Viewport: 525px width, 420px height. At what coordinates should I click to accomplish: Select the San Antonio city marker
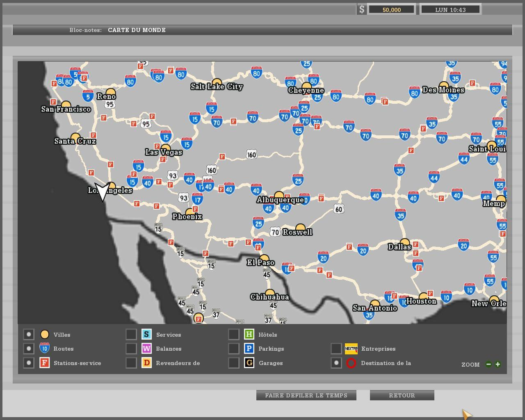(375, 304)
